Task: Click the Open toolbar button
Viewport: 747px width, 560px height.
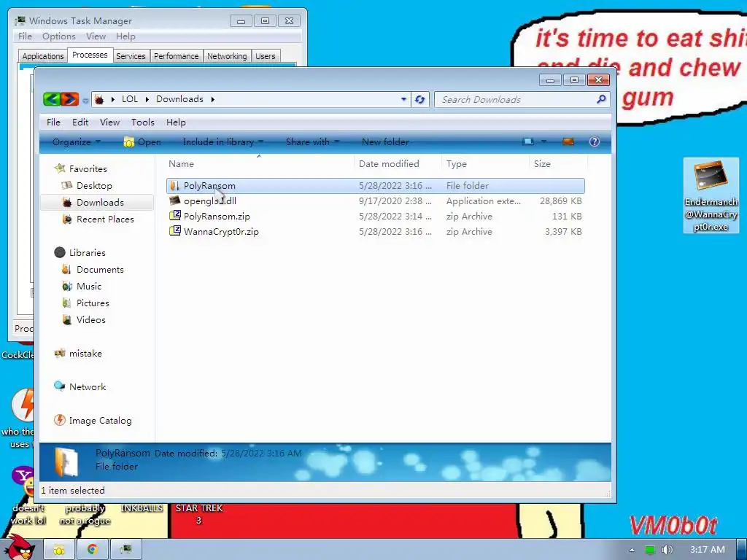Action: pos(142,142)
